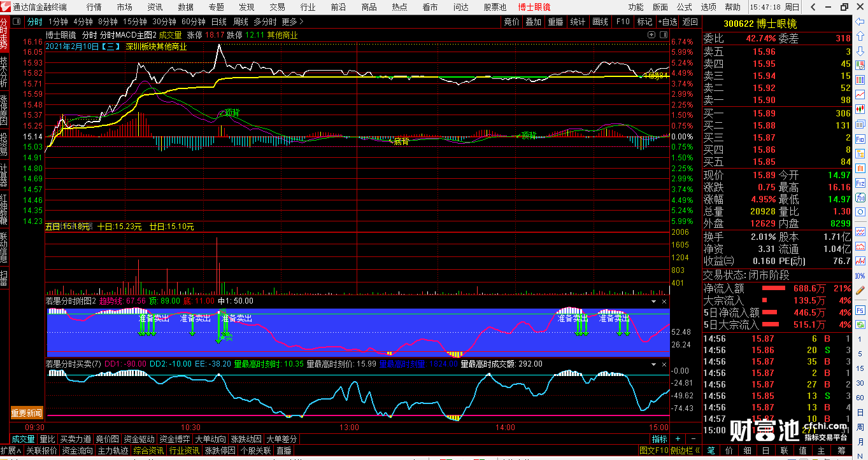The height and width of the screenshot is (460, 868).
Task: Select the 笔 tab under trade list
Action: [711, 450]
